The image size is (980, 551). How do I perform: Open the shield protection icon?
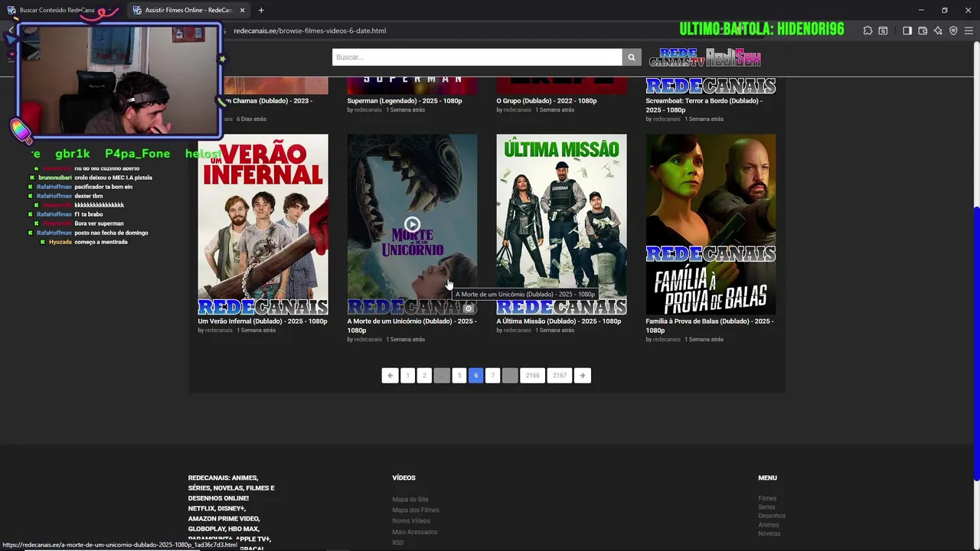tap(953, 31)
